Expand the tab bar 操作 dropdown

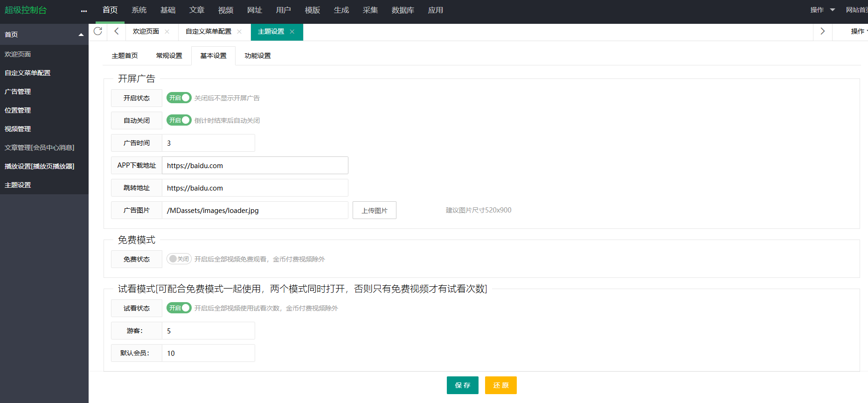click(858, 31)
